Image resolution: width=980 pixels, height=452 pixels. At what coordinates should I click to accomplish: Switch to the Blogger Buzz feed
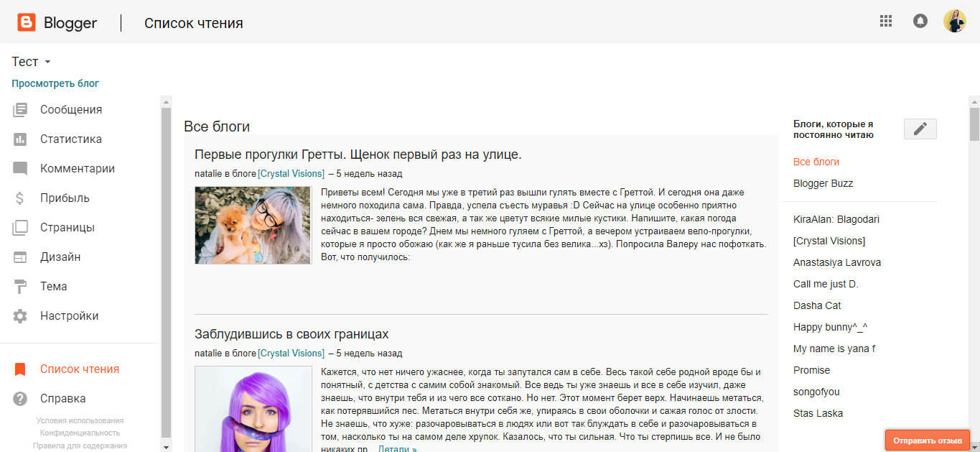tap(823, 183)
